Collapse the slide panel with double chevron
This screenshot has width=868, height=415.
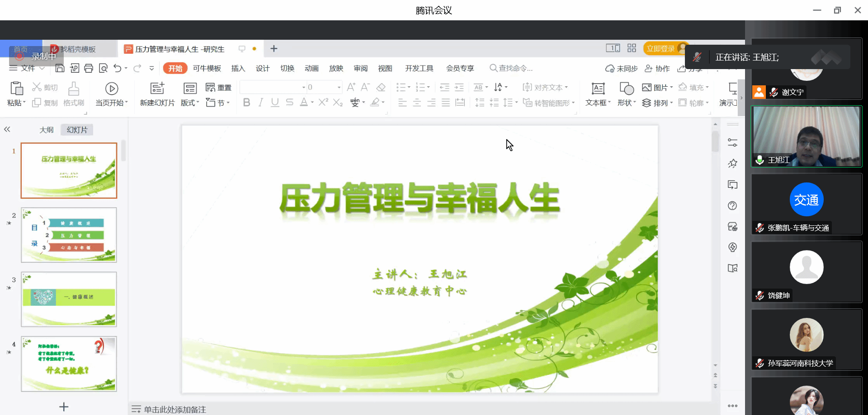click(7, 130)
